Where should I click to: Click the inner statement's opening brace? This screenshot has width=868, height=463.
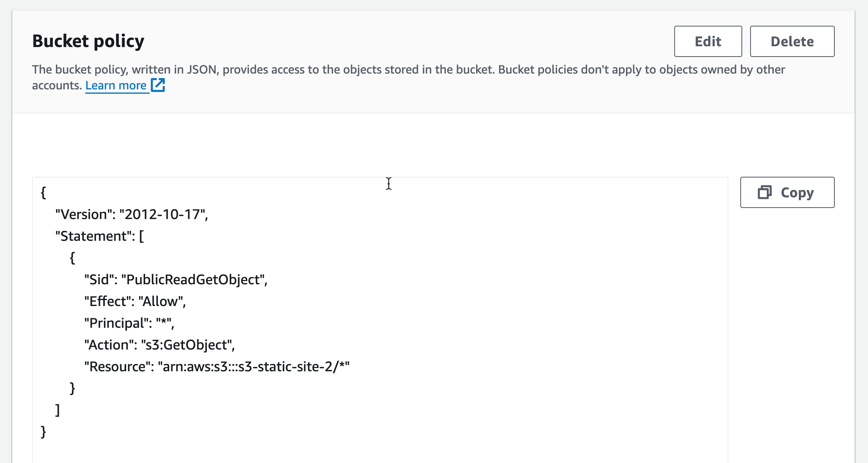pos(72,258)
